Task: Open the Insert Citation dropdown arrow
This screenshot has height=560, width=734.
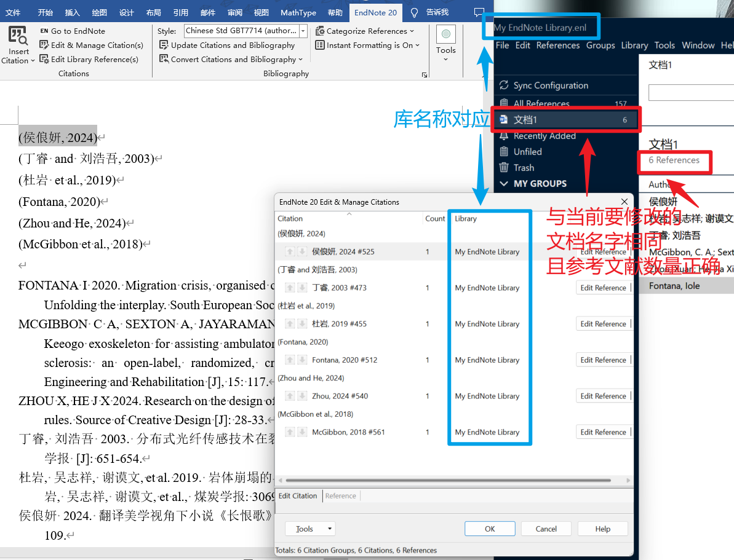Action: tap(33, 61)
